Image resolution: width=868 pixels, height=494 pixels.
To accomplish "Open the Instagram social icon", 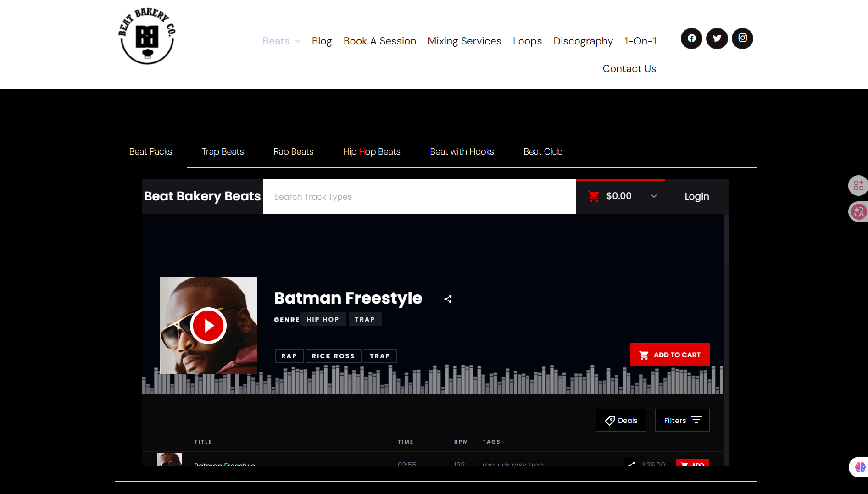I will (x=743, y=39).
